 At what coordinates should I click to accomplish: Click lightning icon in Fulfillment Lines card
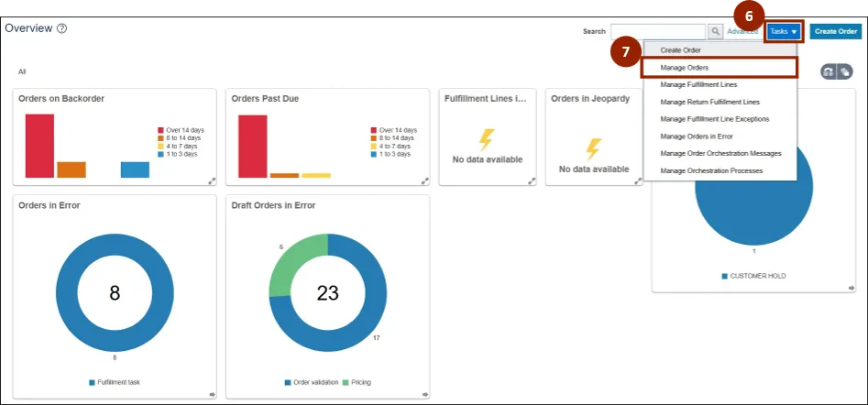pos(487,140)
